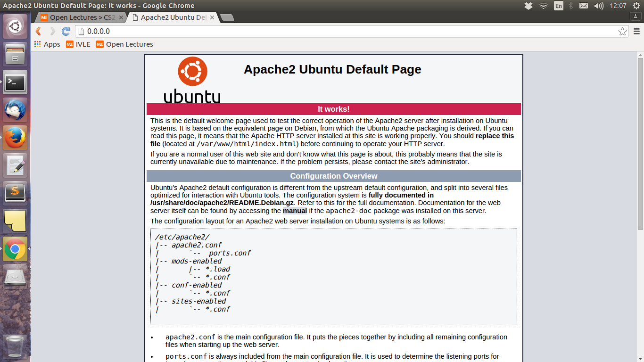Close the Open Lectures tab
644x362 pixels.
click(x=121, y=17)
